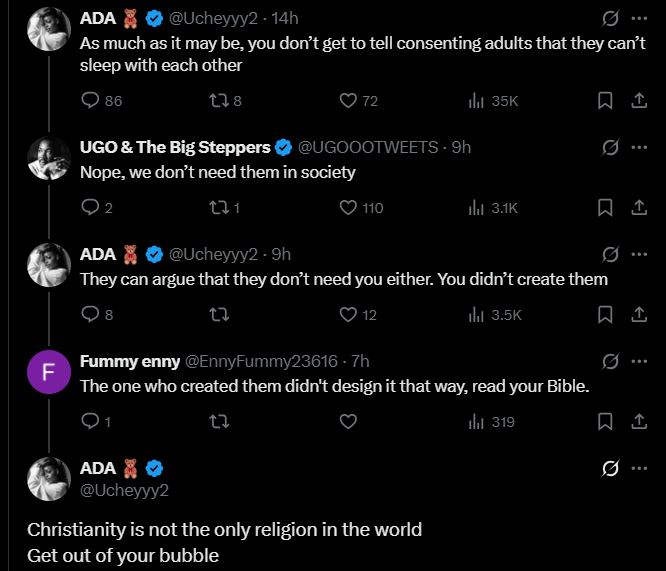Like ADA's tweet with 72 likes

pyautogui.click(x=348, y=100)
